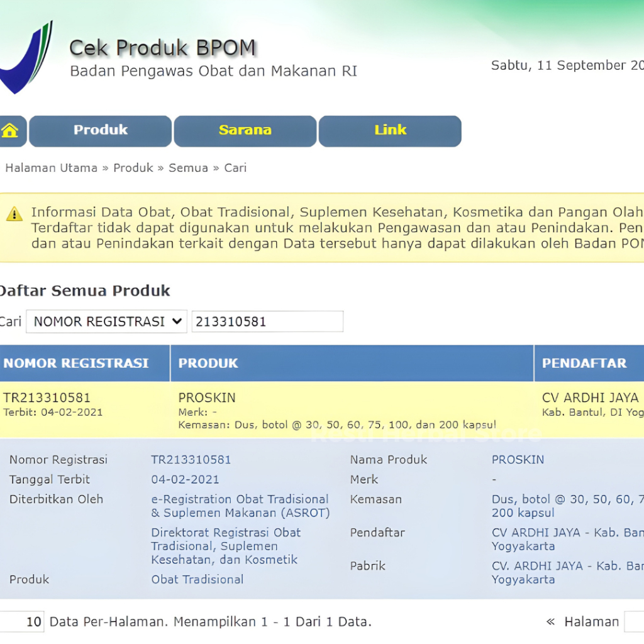Click the PRODUK column header

click(352, 363)
